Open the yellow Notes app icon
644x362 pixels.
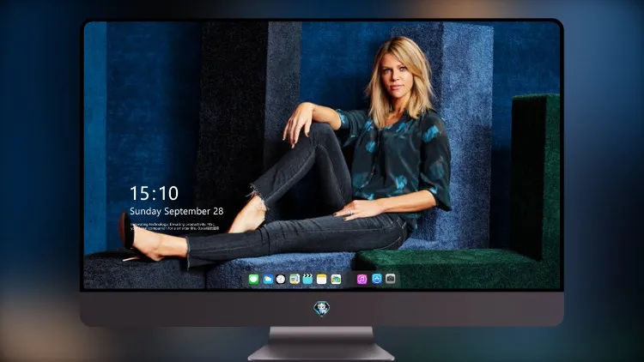tap(322, 280)
